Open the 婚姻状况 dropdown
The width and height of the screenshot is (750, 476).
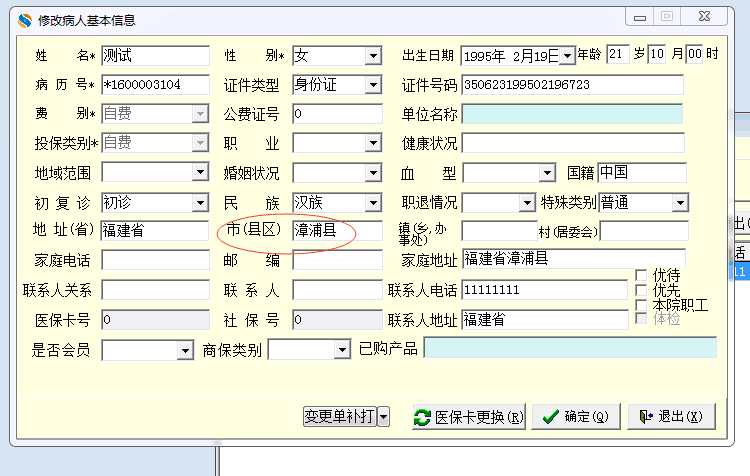tap(373, 173)
